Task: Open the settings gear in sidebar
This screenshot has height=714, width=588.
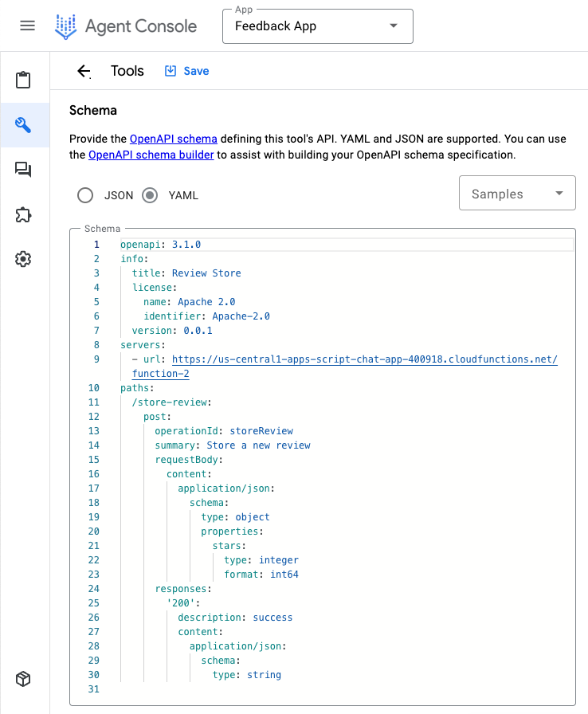Action: pos(23,259)
